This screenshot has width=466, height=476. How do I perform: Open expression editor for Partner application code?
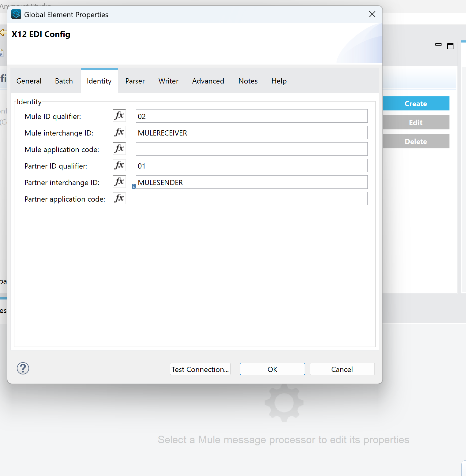pos(119,198)
